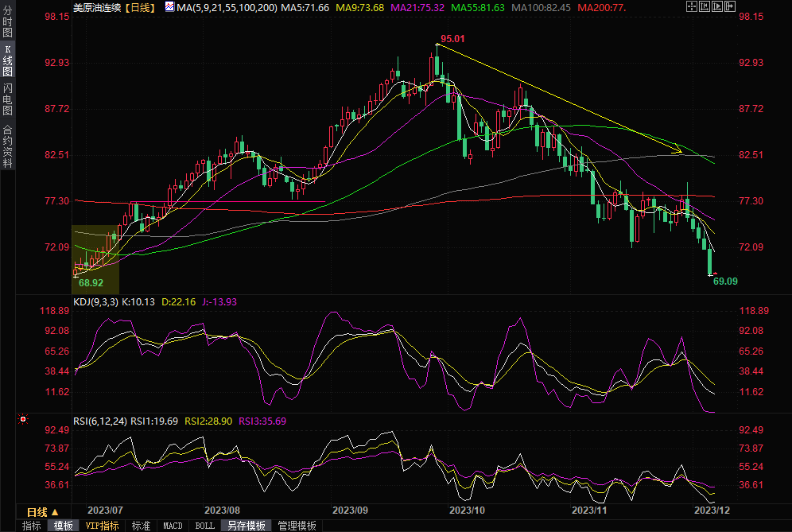792x532 pixels.
Task: Click the yellow trendline arrowhead on chart
Action: click(678, 150)
